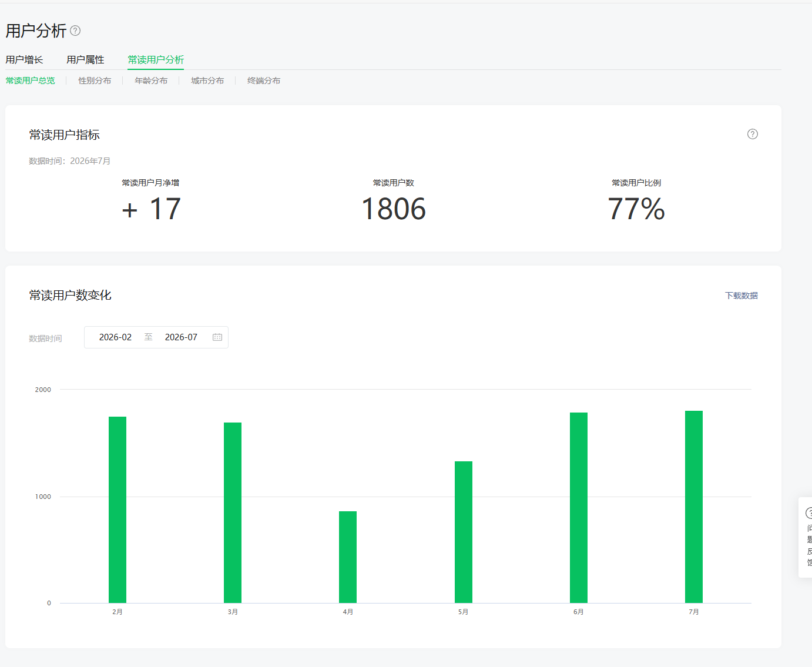Click start date field 2026-02
The width and height of the screenshot is (812, 667).
tap(115, 337)
